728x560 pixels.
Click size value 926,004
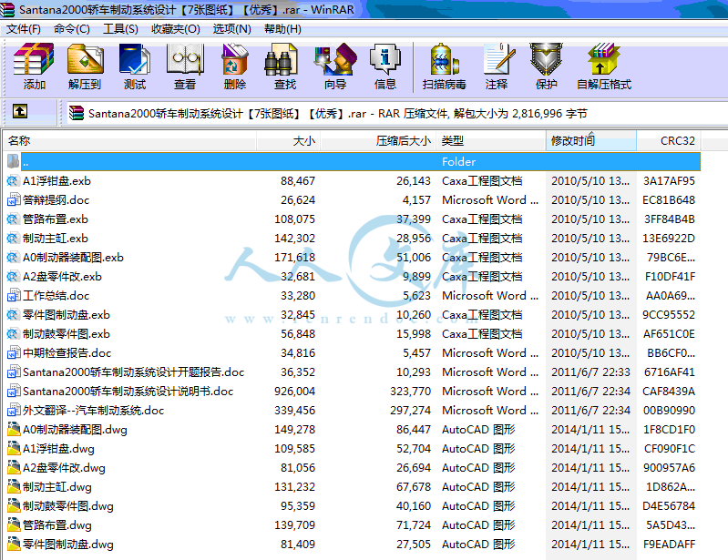click(x=294, y=392)
